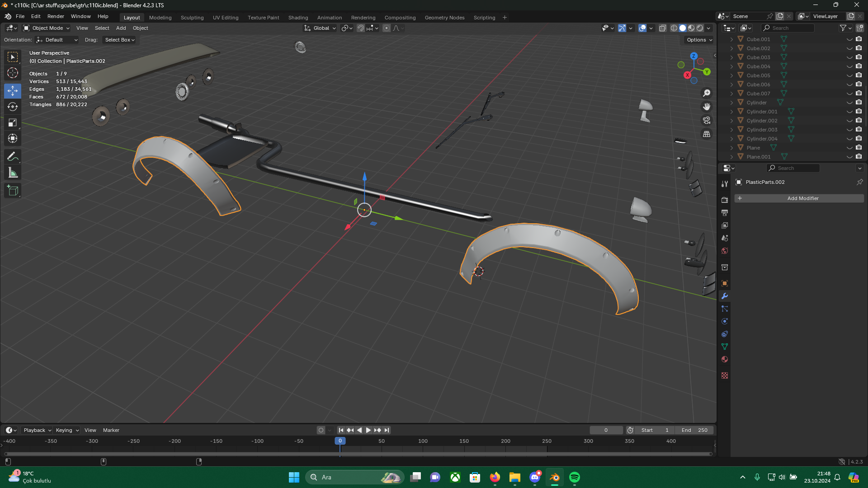The image size is (868, 488).
Task: Toggle X-ray display in viewport header
Action: [x=662, y=28]
